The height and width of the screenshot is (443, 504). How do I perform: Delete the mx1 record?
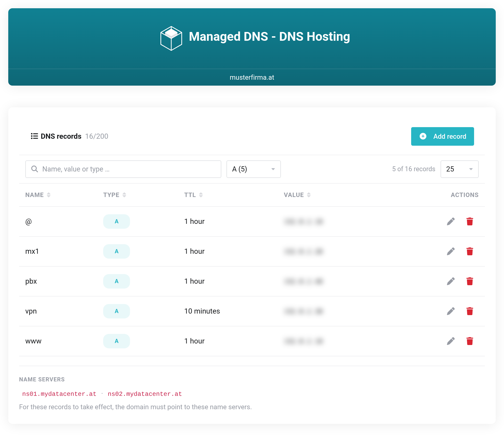470,251
